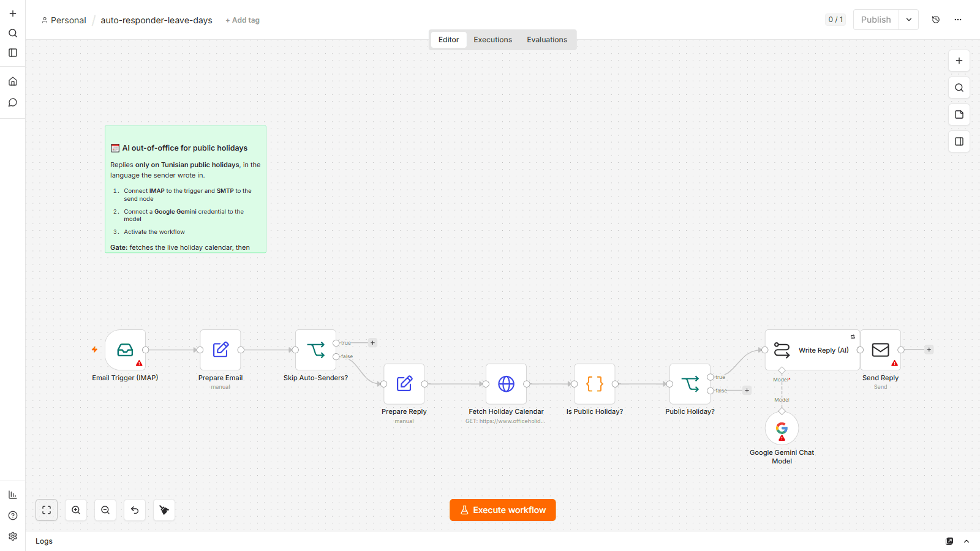Click the sidebar search icon
This screenshot has width=980, height=551.
pyautogui.click(x=13, y=33)
